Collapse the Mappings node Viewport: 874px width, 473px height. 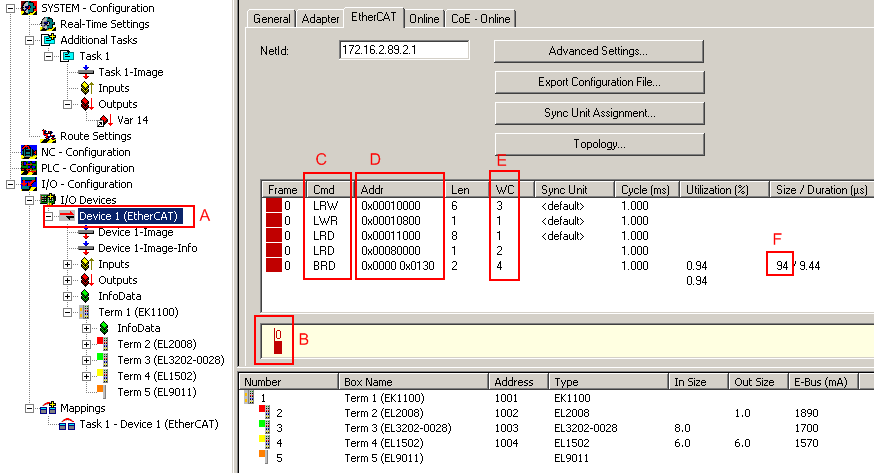(x=30, y=408)
